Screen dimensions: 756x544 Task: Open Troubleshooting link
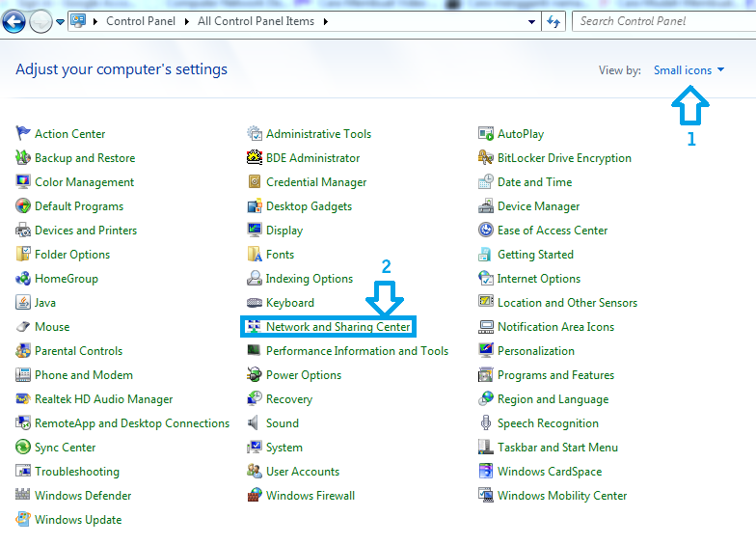coord(77,471)
